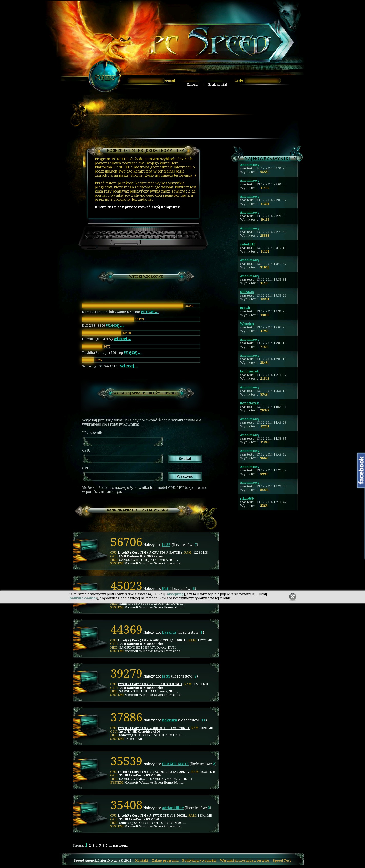
Task: Open user Wrocjan in latest results
Action: pos(247,324)
